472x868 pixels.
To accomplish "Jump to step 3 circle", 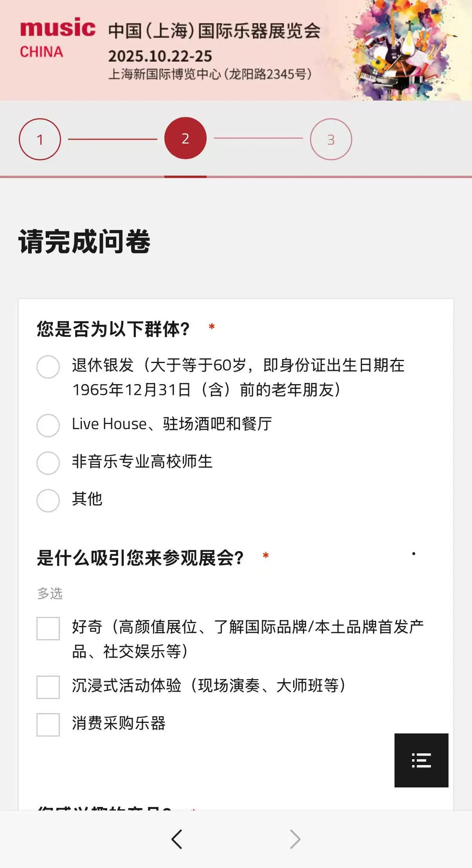I will pos(331,139).
